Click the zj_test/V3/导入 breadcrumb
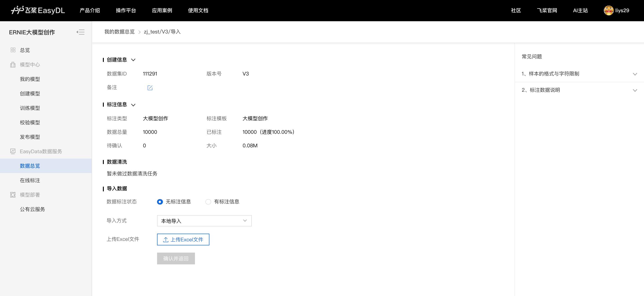Screen dimensions: 644x296 click(x=162, y=32)
